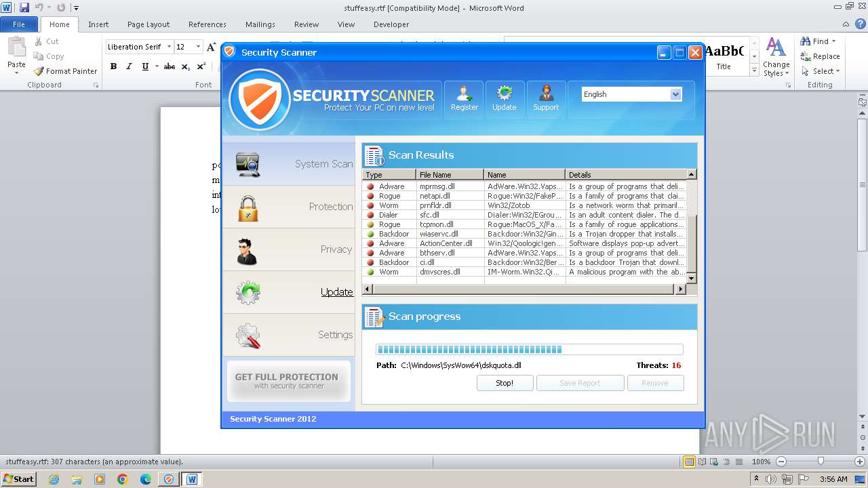Open the underline style dropdown arrow
868x488 pixels.
point(157,66)
